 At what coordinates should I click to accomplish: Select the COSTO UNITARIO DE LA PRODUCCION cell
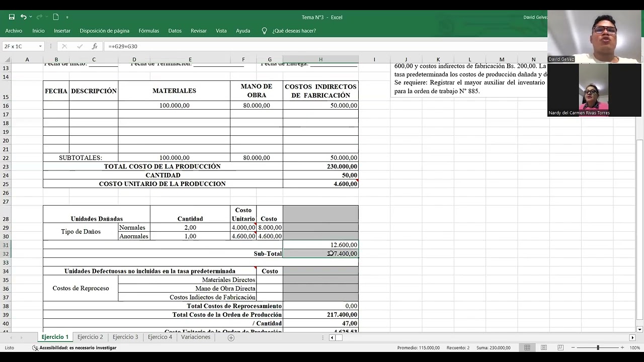point(163,184)
